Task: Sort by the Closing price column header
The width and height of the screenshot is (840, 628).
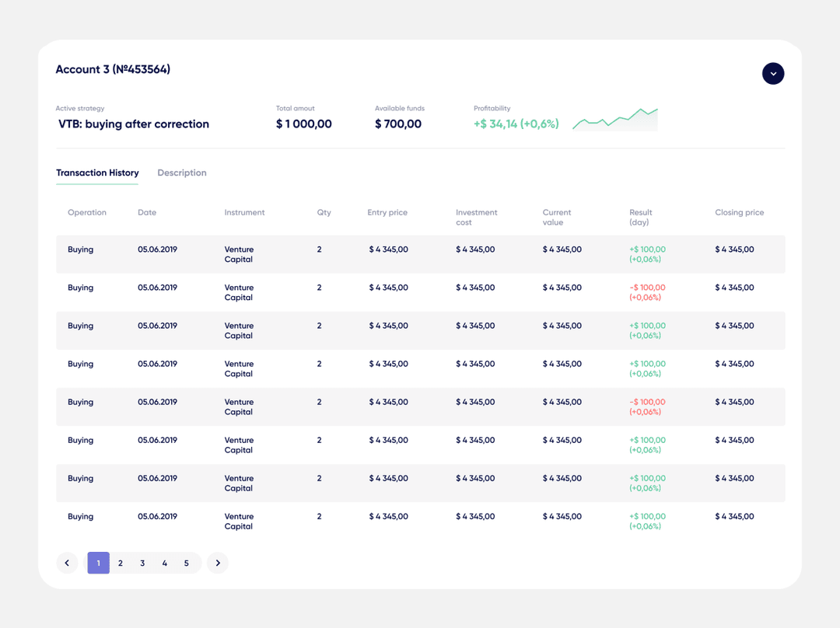Action: 740,212
